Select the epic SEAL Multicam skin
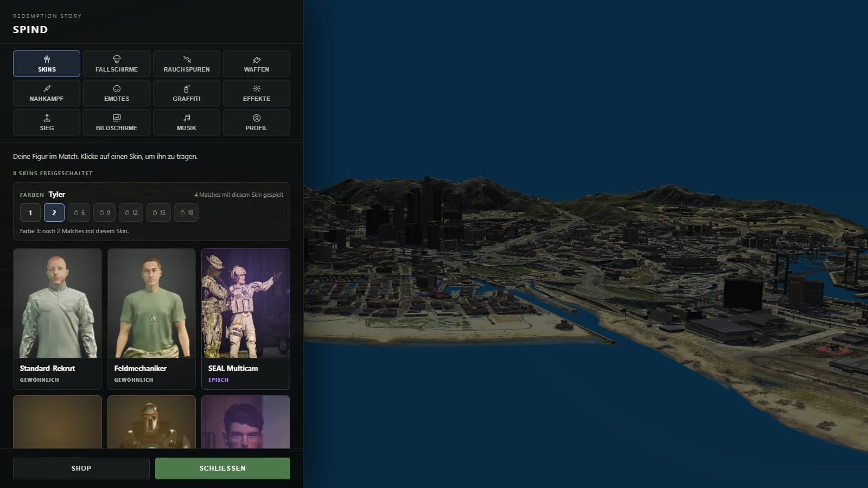868x488 pixels. click(246, 319)
